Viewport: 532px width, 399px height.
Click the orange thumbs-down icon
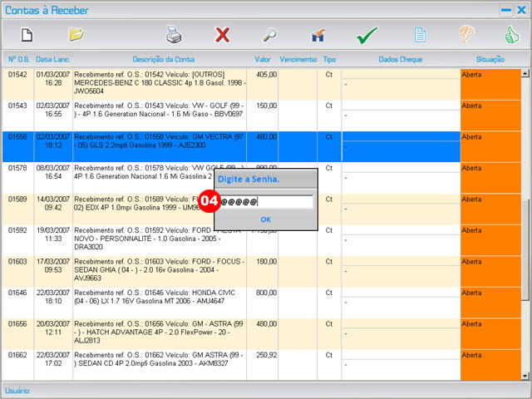pos(468,35)
